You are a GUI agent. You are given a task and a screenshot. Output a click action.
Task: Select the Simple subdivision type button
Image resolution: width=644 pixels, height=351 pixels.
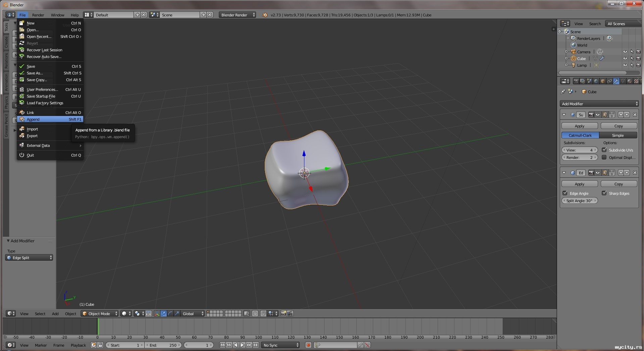coord(618,135)
